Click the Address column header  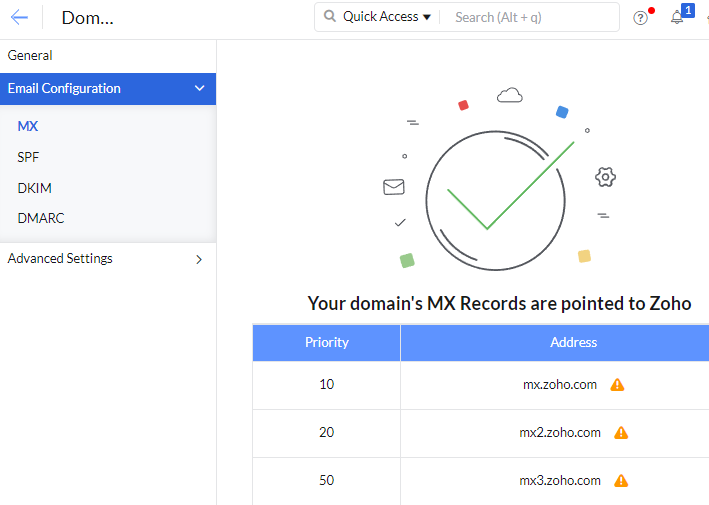coord(555,343)
